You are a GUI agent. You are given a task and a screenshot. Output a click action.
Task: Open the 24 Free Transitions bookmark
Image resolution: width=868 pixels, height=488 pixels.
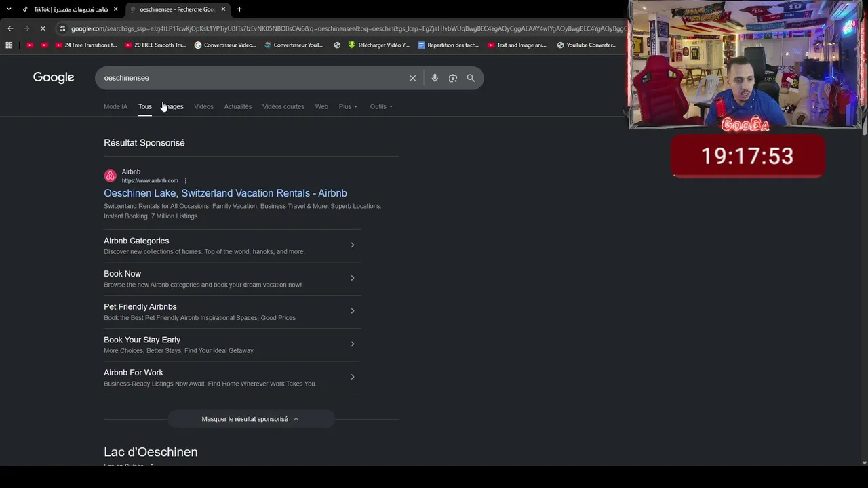coord(86,45)
